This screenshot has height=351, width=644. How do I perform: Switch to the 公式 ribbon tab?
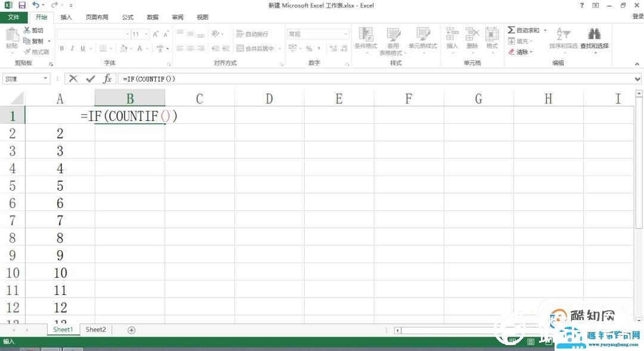point(127,17)
